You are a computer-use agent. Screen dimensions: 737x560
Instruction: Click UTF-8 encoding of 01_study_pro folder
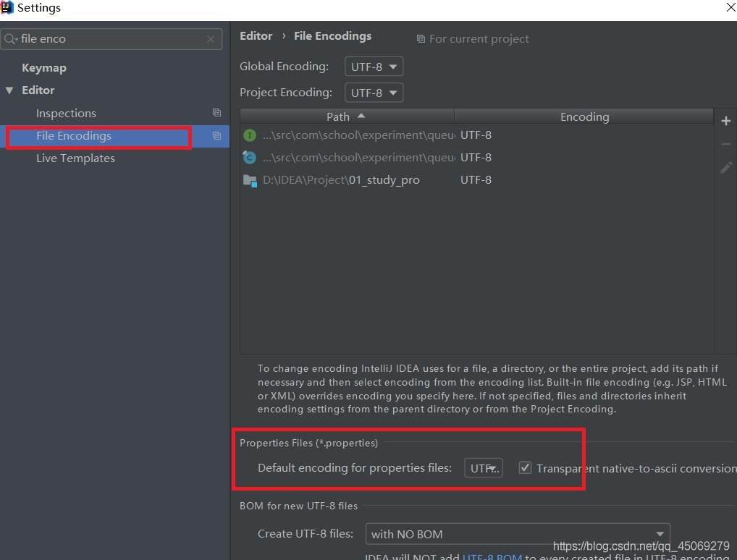tap(476, 180)
